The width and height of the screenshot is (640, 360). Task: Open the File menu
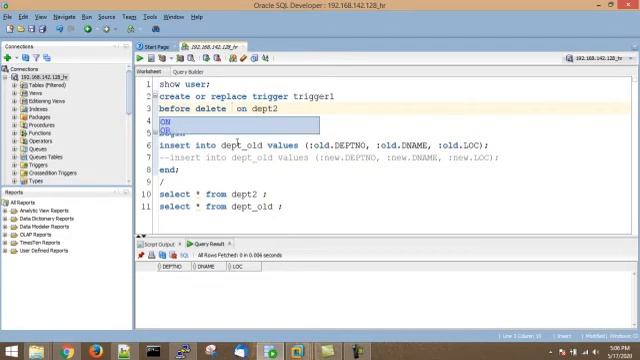pos(7,17)
